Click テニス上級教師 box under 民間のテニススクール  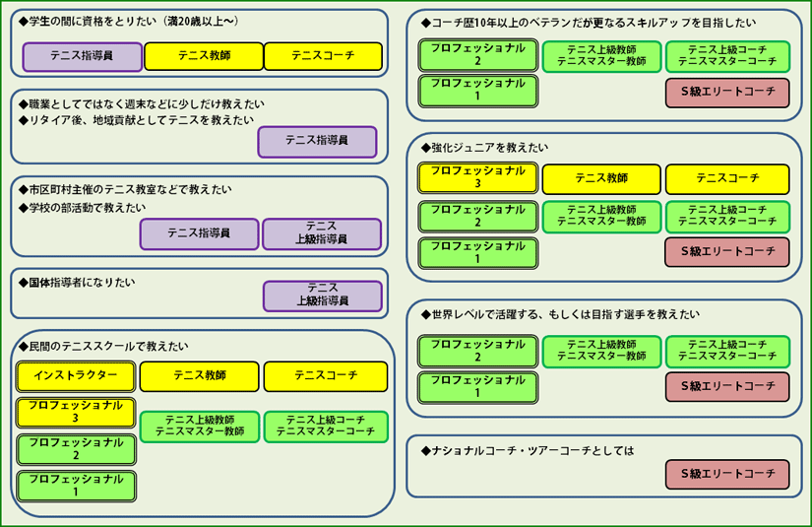(x=200, y=427)
